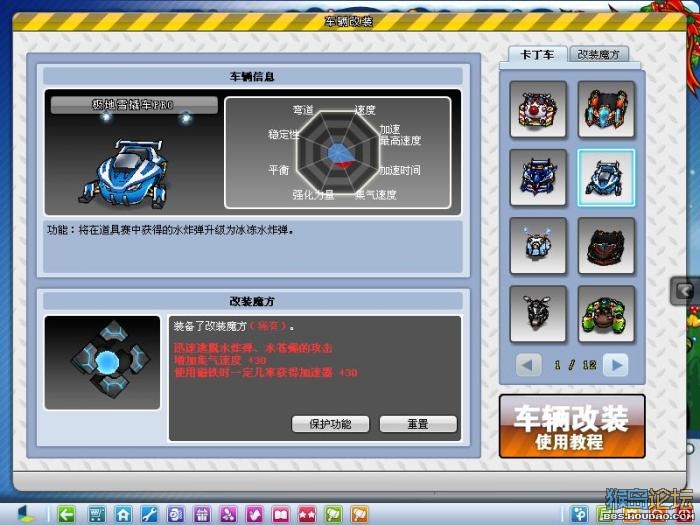Select the black motorcycle thumbnail
The image size is (700, 525).
pos(538,314)
